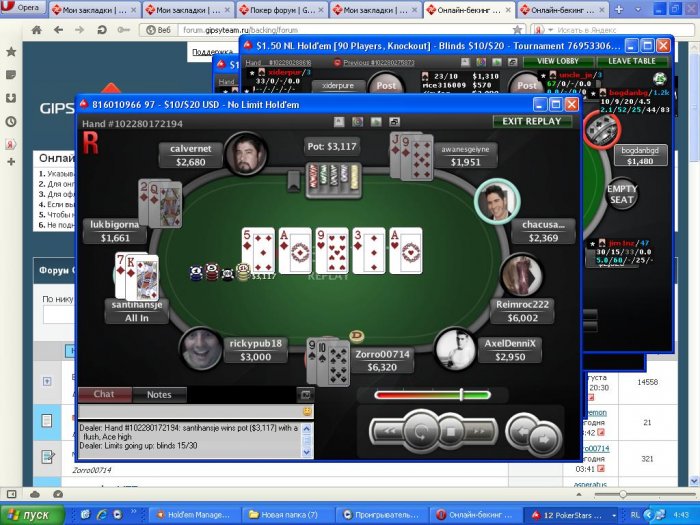Click Previous hand link in tournament window
The image size is (700, 525).
pos(375,62)
